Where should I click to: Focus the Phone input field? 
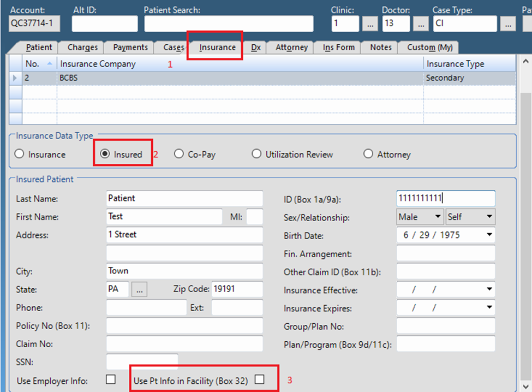point(146,307)
